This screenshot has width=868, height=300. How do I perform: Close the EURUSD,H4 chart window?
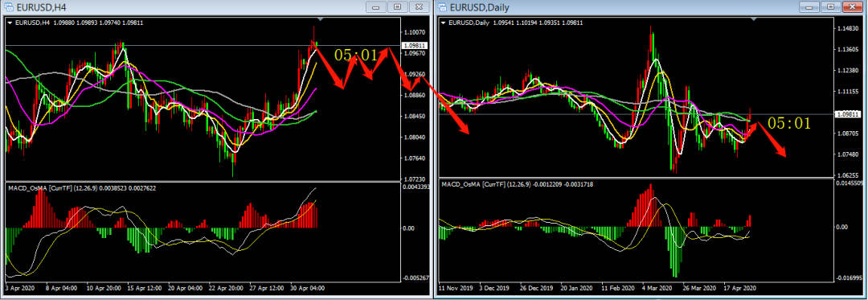pos(419,6)
